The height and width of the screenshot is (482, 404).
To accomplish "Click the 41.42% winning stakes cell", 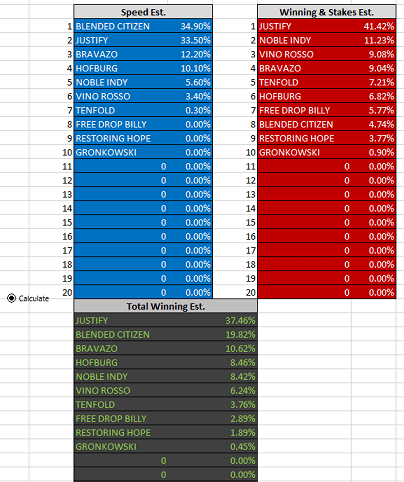I will coord(374,26).
